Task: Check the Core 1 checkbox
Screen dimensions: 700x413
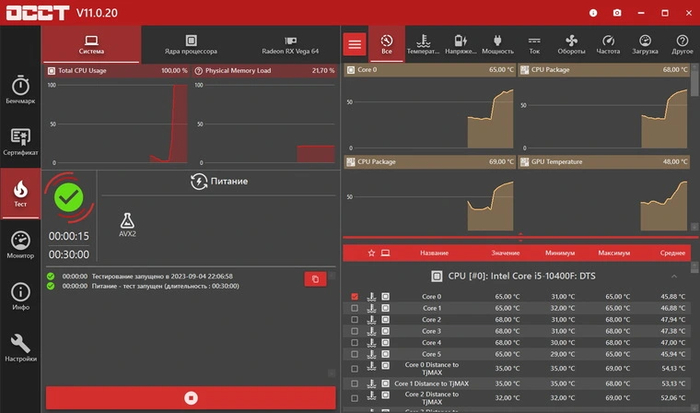Action: pyautogui.click(x=355, y=308)
